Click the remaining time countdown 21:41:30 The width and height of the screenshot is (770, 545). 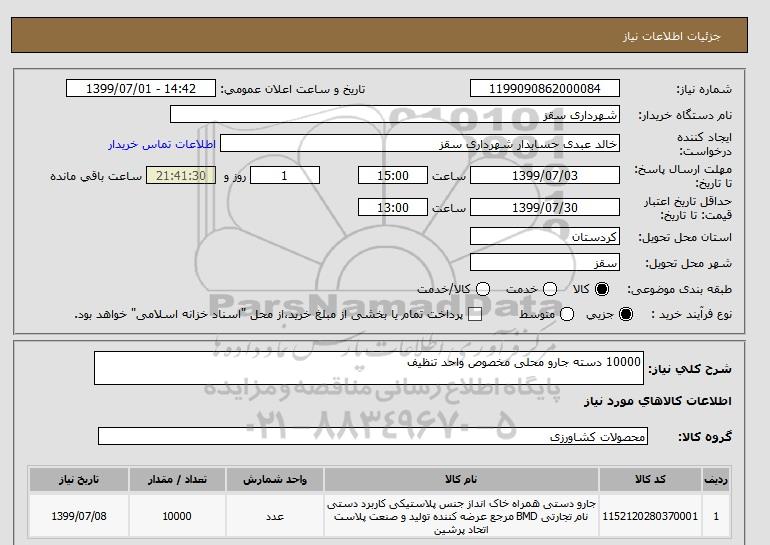pos(181,175)
